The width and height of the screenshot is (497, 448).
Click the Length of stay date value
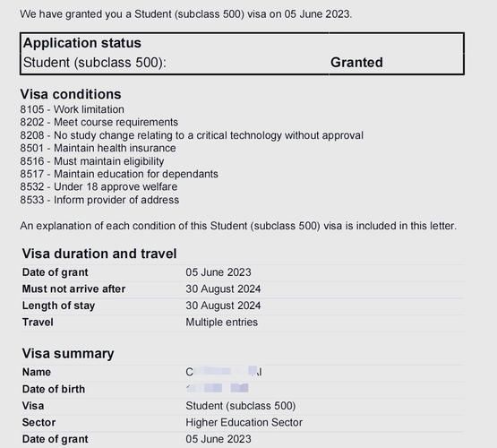click(223, 306)
